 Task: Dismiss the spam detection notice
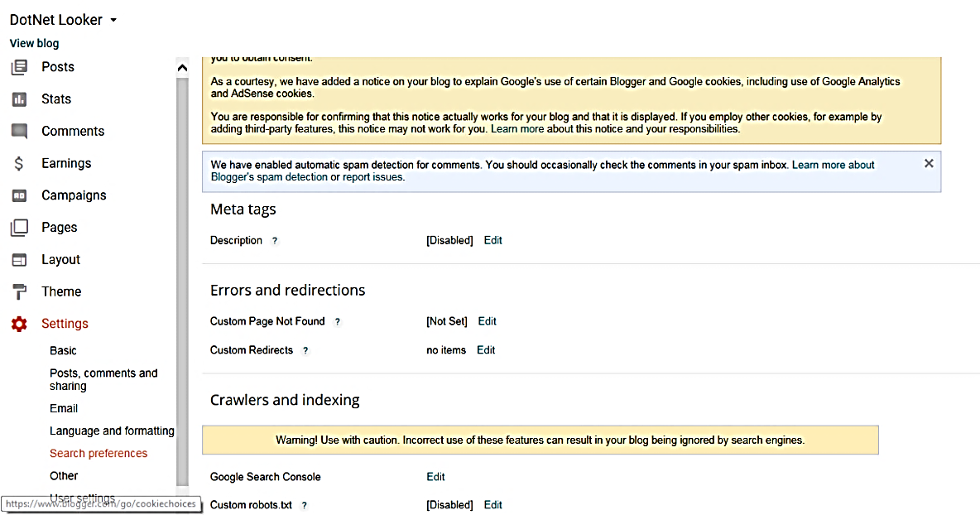pyautogui.click(x=929, y=163)
